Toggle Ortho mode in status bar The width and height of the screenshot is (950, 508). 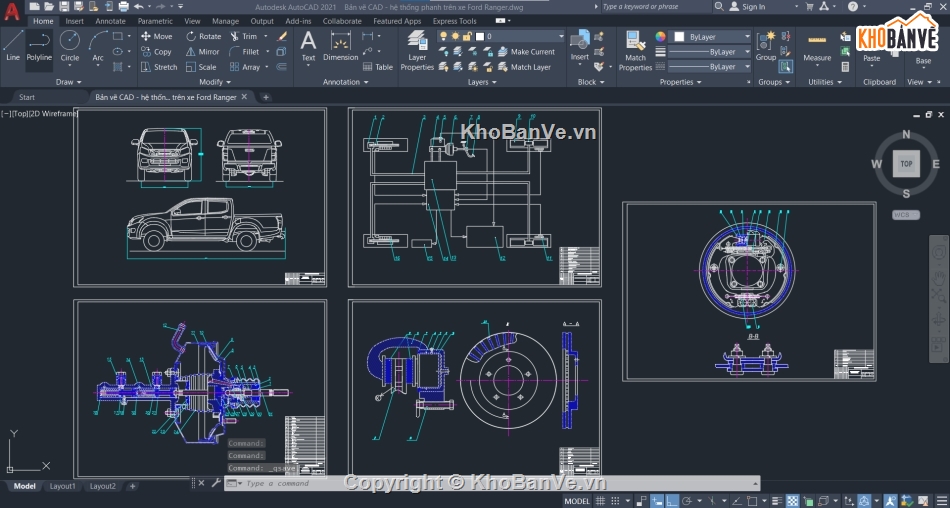(672, 501)
